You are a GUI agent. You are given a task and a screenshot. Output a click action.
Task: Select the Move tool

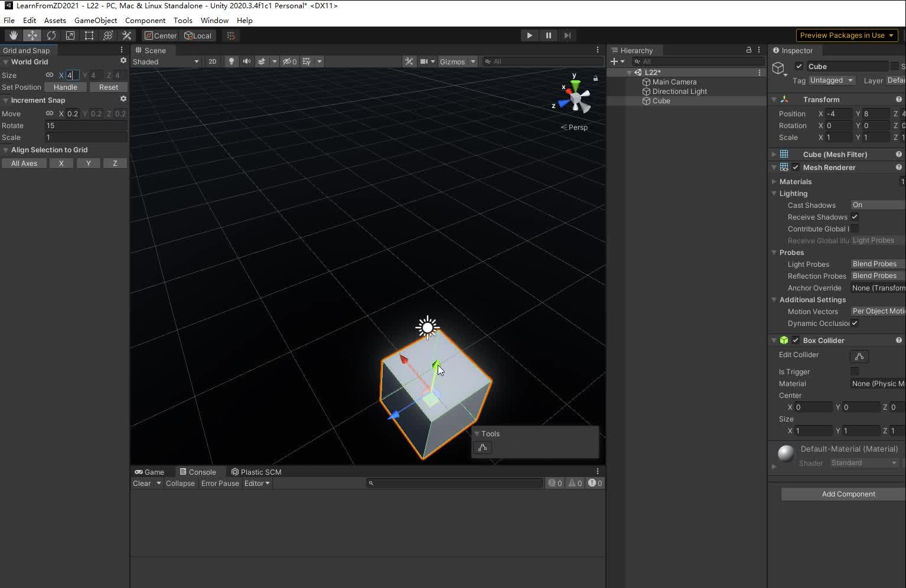tap(32, 35)
